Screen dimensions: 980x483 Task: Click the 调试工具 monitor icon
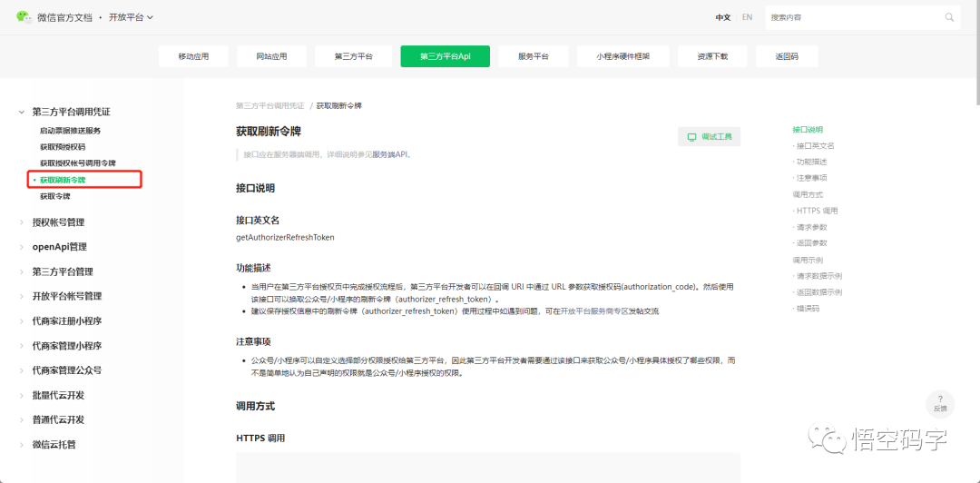[691, 137]
